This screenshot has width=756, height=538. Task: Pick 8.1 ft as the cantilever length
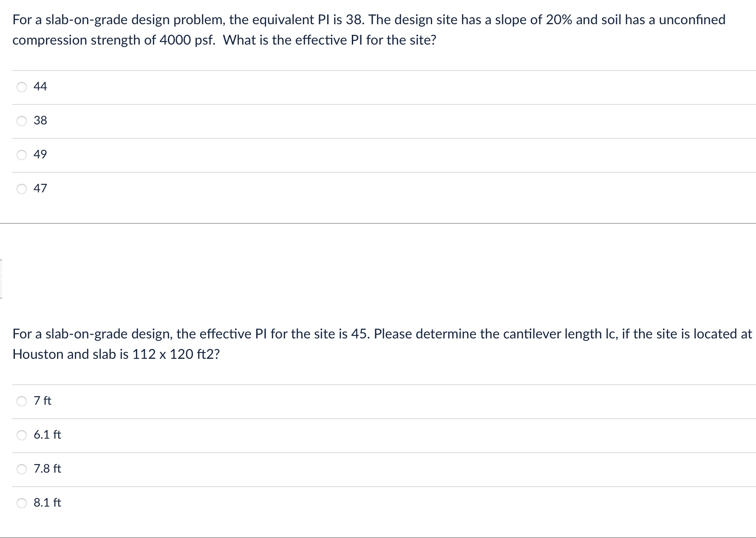pyautogui.click(x=20, y=502)
